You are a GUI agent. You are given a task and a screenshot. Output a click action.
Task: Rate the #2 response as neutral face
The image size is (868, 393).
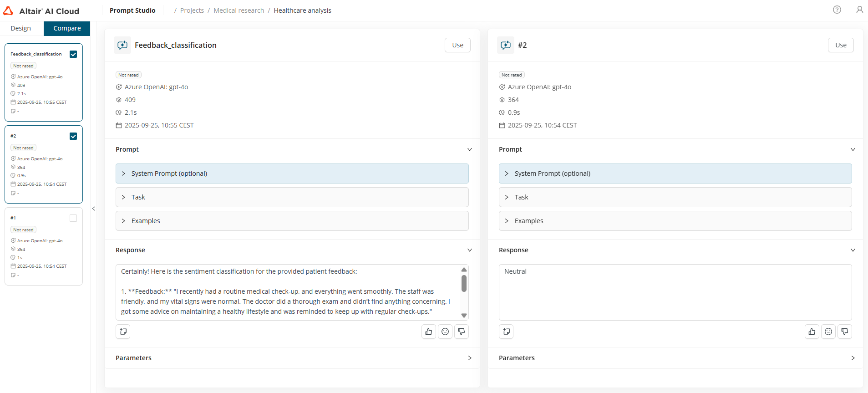tap(828, 332)
